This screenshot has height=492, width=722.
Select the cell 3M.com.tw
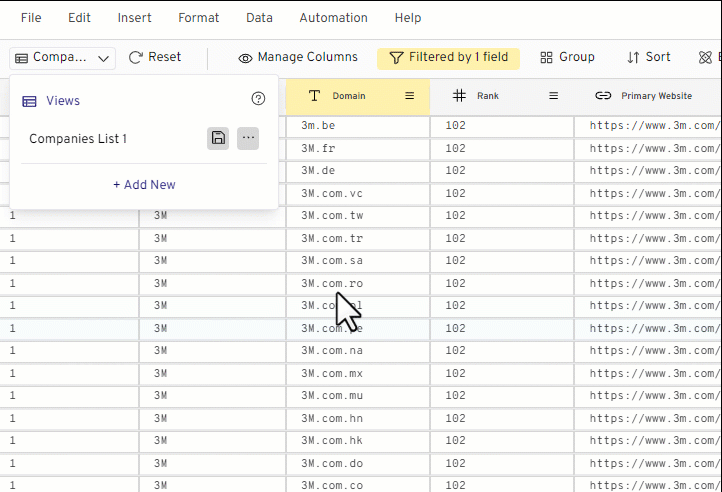point(358,216)
